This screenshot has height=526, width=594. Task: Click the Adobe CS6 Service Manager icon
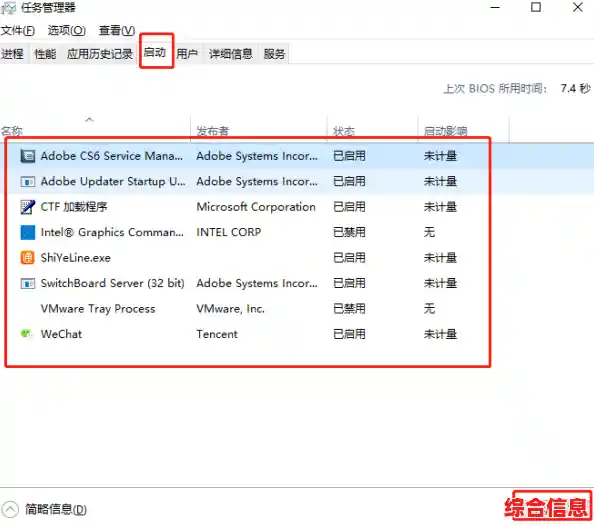click(x=28, y=156)
